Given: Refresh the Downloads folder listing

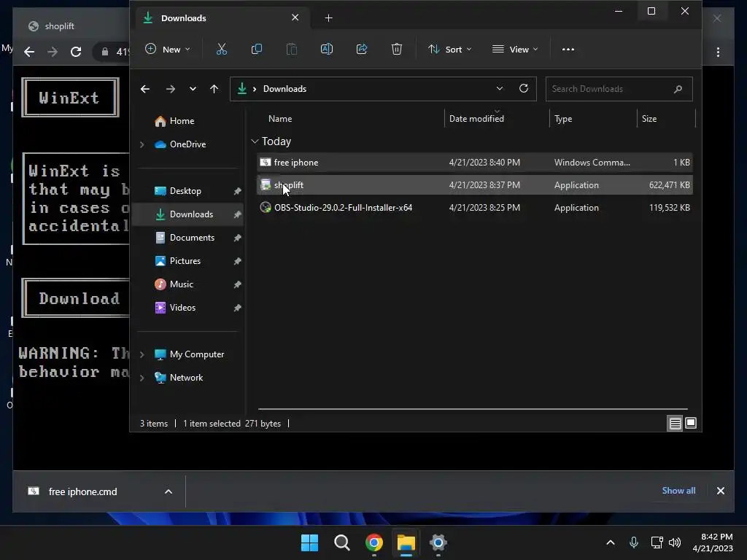Looking at the screenshot, I should [x=524, y=88].
